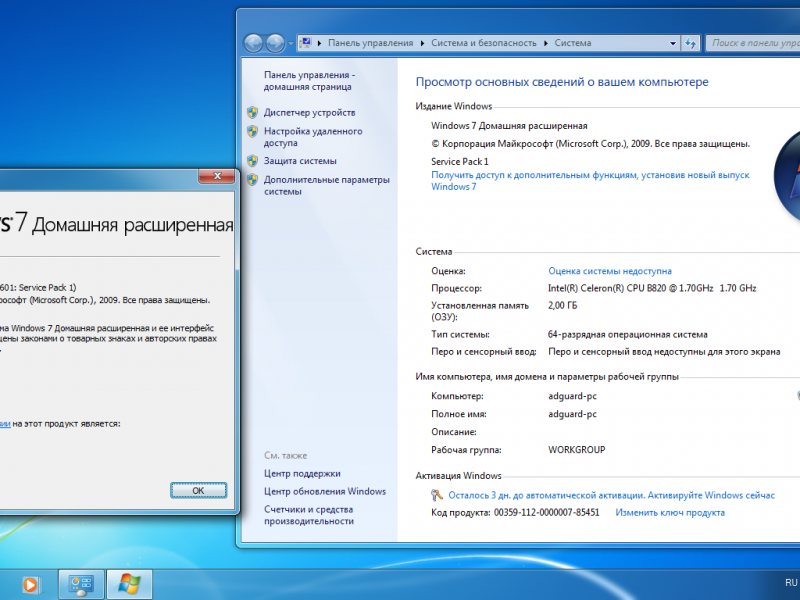Click adguard-pc value next to Полное имя
This screenshot has height=600, width=800.
572,414
